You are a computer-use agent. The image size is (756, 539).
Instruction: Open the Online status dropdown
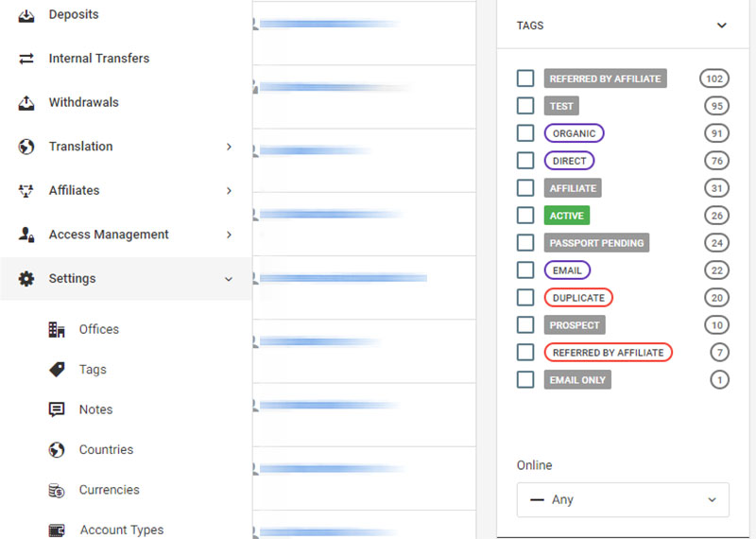623,499
